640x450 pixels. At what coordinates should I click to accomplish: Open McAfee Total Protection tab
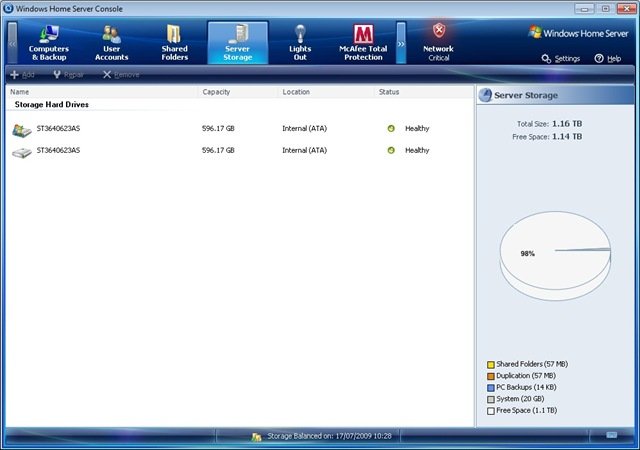363,43
